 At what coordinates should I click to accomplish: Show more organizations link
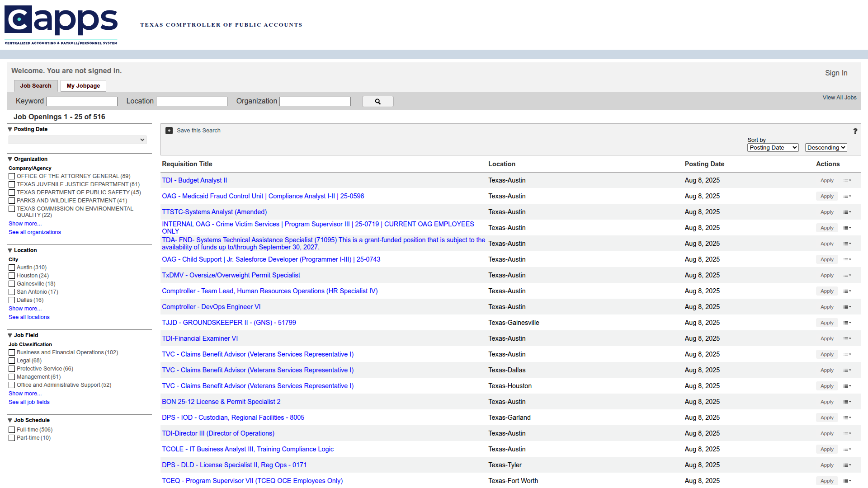25,224
